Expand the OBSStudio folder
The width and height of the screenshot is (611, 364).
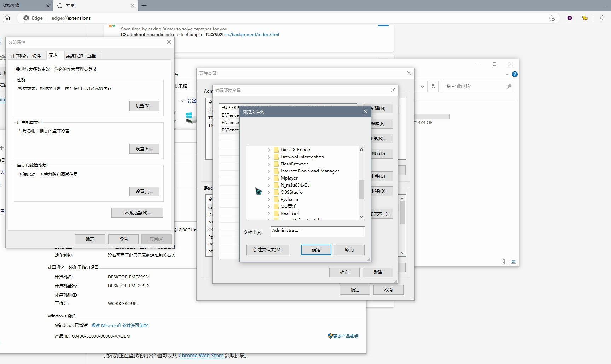(269, 192)
